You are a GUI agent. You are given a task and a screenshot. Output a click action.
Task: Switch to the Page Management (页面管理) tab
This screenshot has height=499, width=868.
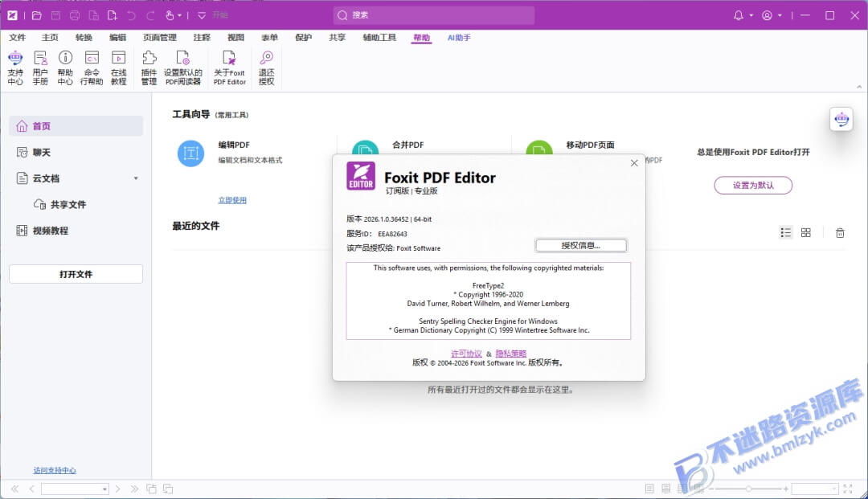pos(159,38)
